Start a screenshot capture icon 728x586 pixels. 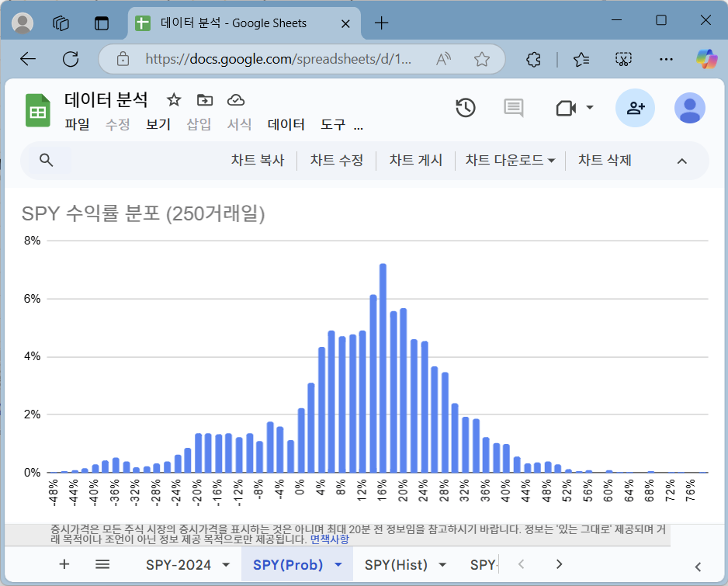click(623, 59)
